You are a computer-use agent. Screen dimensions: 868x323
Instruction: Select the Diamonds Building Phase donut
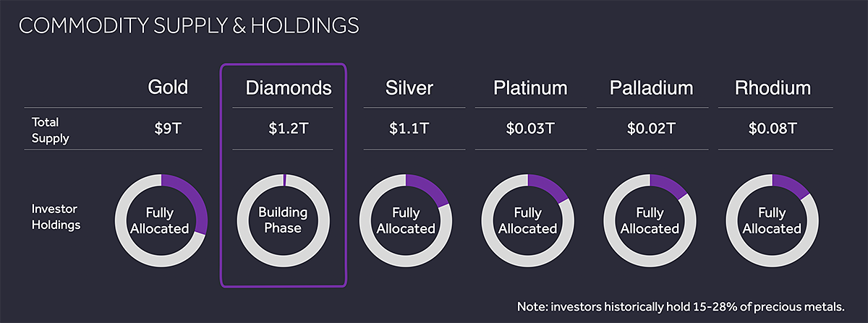pyautogui.click(x=284, y=220)
